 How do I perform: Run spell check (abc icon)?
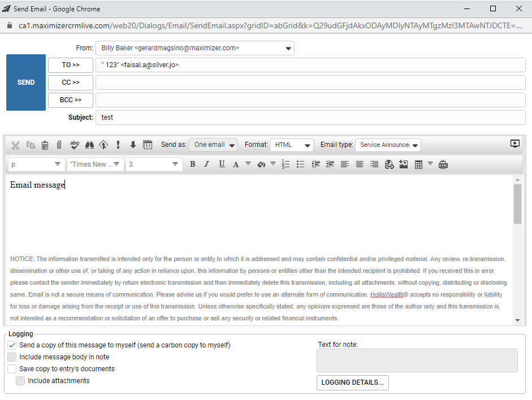tap(75, 145)
